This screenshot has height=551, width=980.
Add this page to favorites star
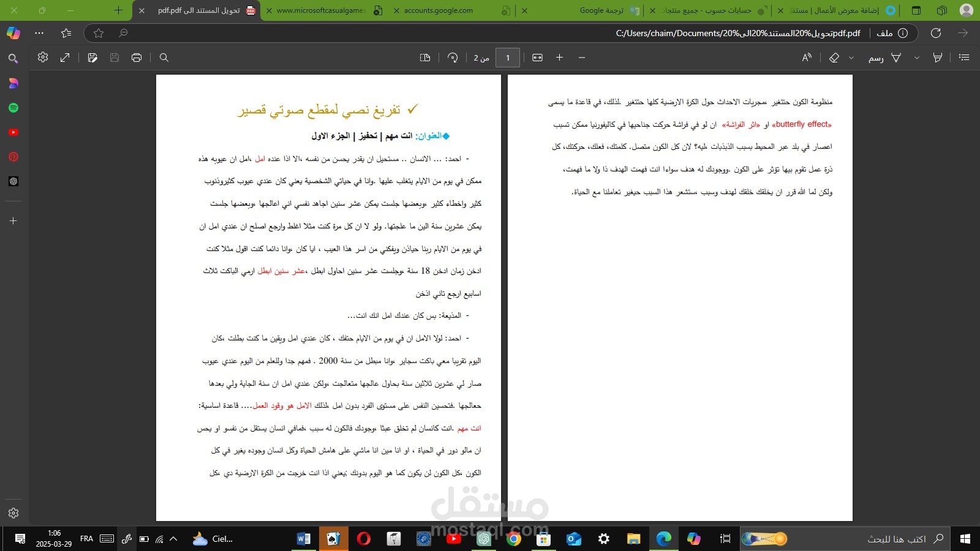coord(99,33)
